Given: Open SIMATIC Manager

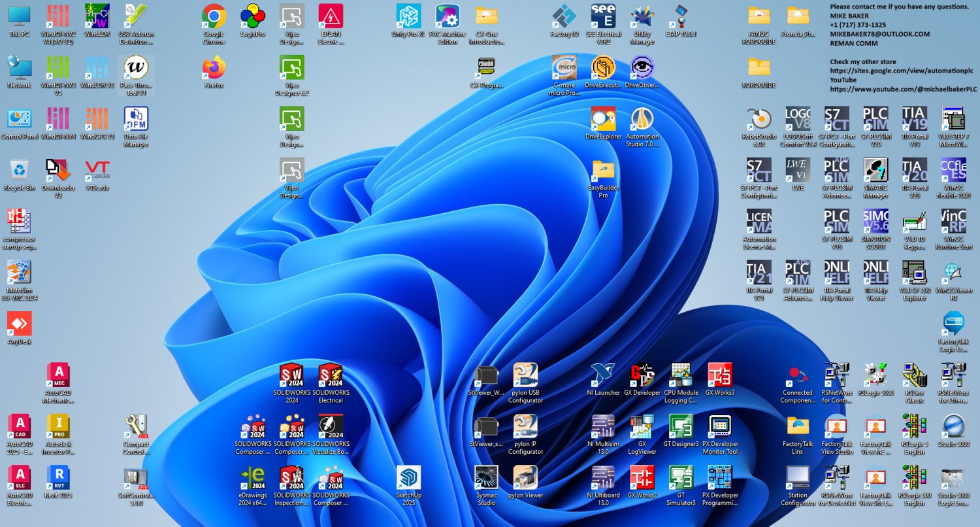Looking at the screenshot, I should pyautogui.click(x=876, y=178).
